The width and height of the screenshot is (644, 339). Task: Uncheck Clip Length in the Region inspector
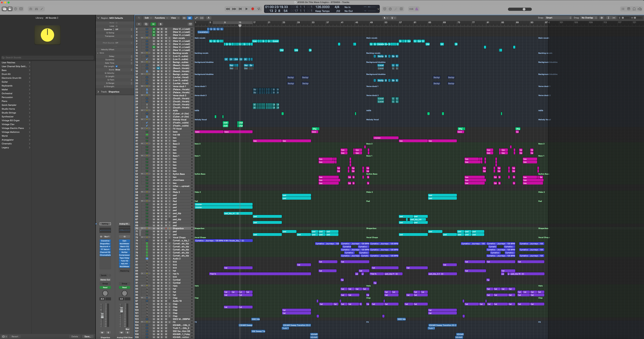117,66
